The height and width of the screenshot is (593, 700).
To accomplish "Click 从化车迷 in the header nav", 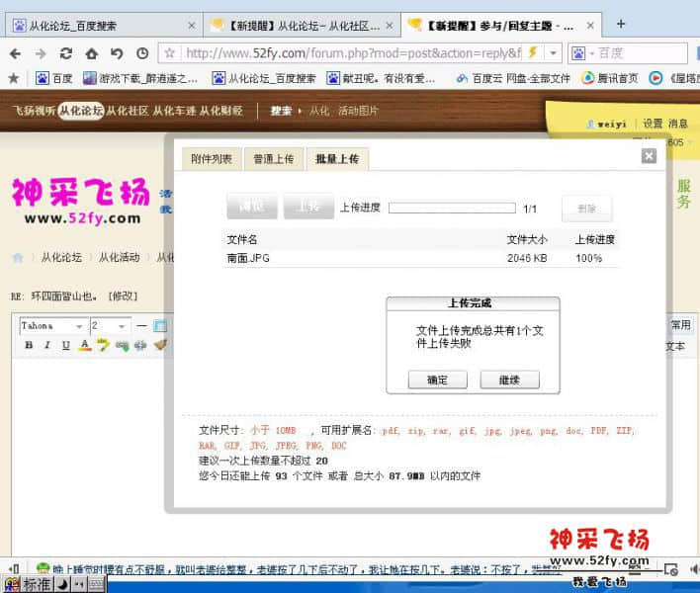I will click(x=174, y=111).
